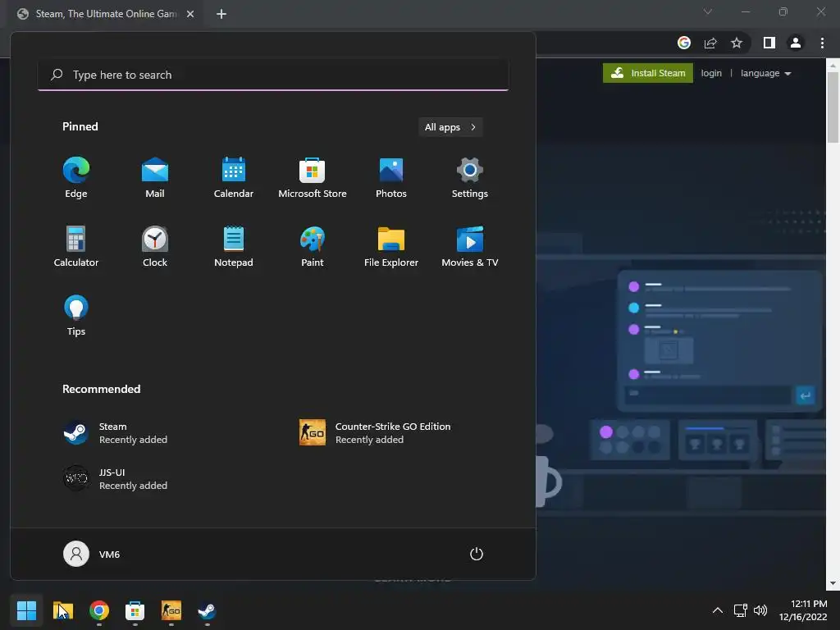Open Edge from pinned apps

[76, 178]
